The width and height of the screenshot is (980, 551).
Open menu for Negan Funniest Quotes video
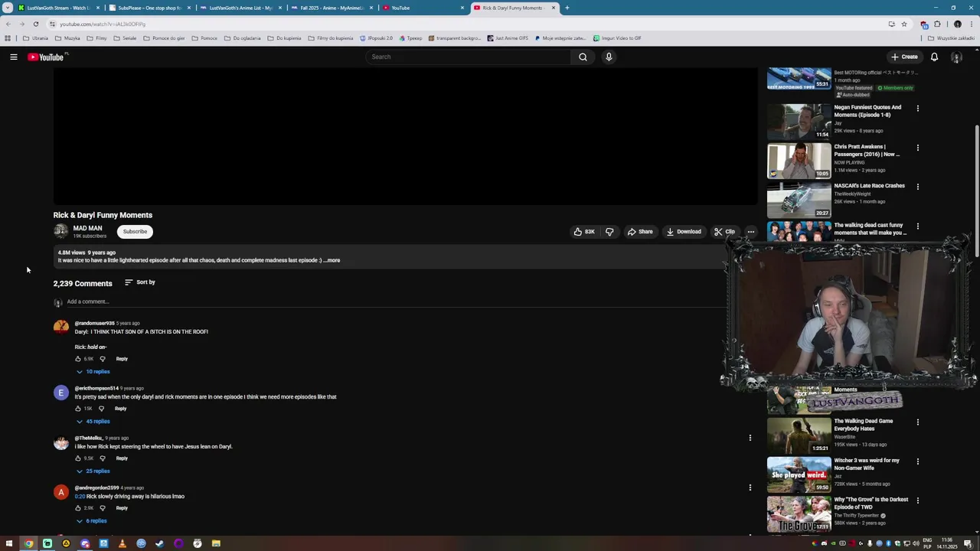917,108
